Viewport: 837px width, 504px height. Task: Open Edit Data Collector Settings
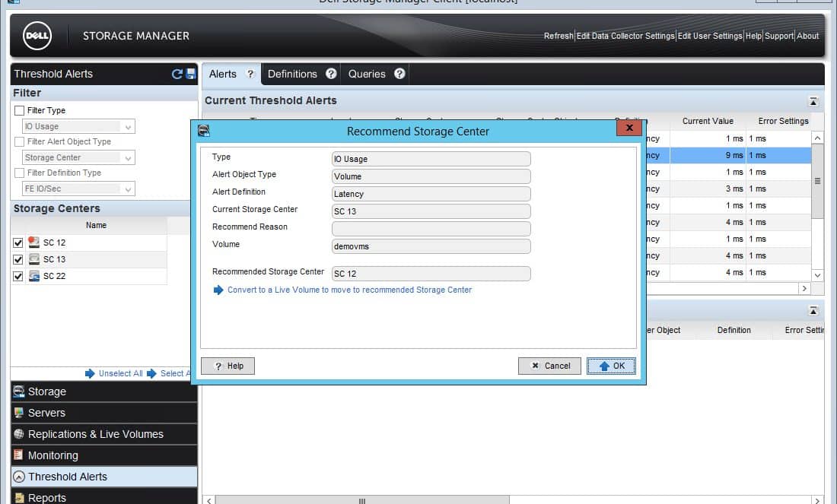click(x=625, y=36)
